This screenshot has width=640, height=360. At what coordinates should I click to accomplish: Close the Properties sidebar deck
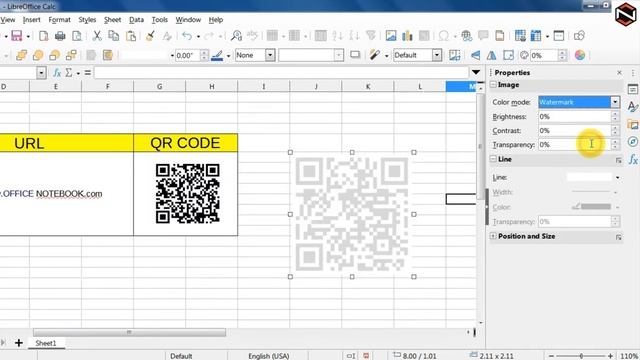pyautogui.click(x=619, y=73)
